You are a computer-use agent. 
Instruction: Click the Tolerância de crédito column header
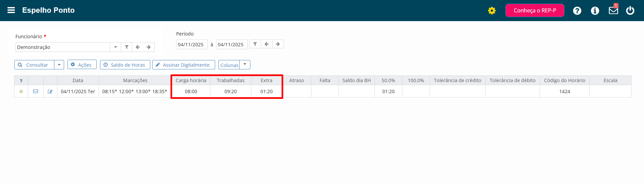457,80
